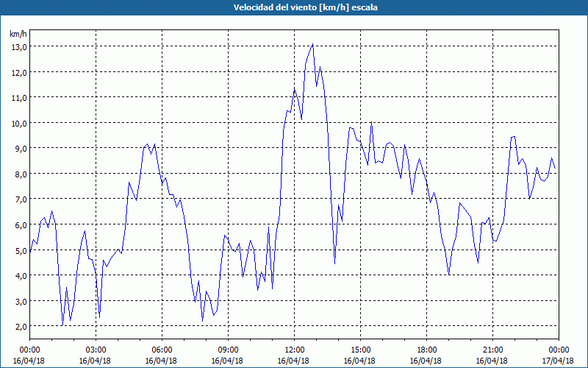Viewport: 588px width, 368px height.
Task: Click the 12:00 time axis label
Action: [x=295, y=350]
